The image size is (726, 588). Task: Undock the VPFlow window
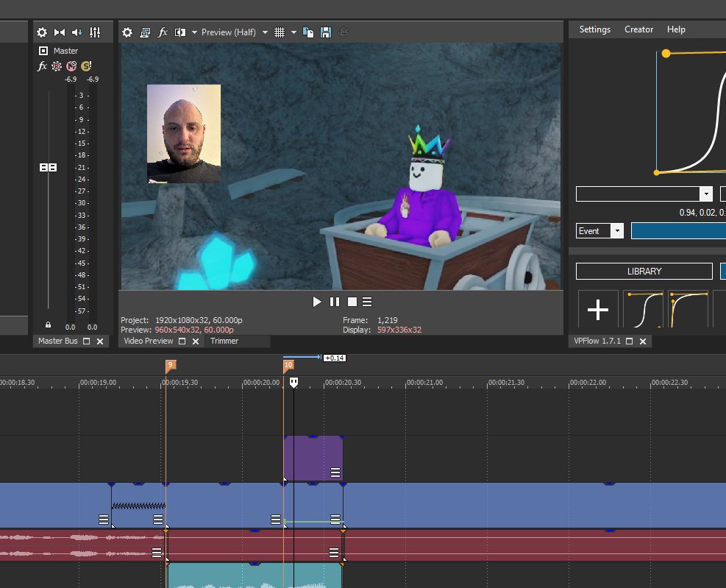click(629, 341)
